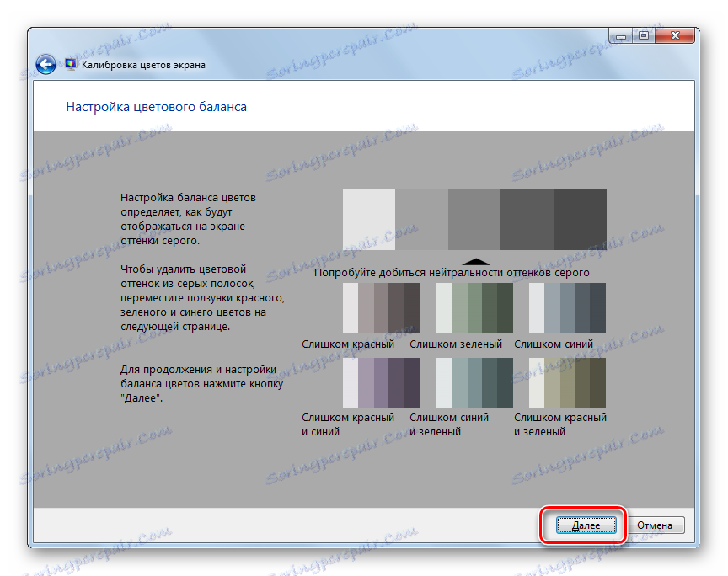Click the paragraph starting 'Для продолжения и настройки'

(201, 383)
